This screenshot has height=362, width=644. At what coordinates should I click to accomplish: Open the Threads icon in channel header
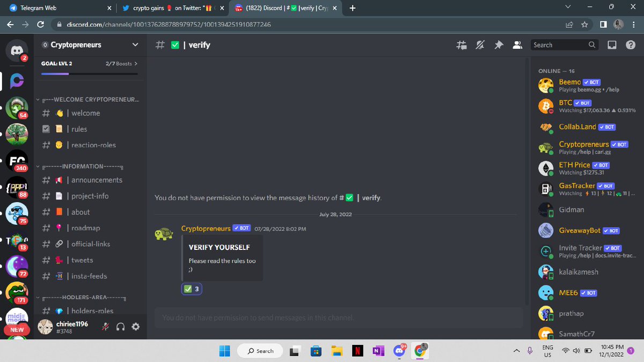(x=462, y=45)
